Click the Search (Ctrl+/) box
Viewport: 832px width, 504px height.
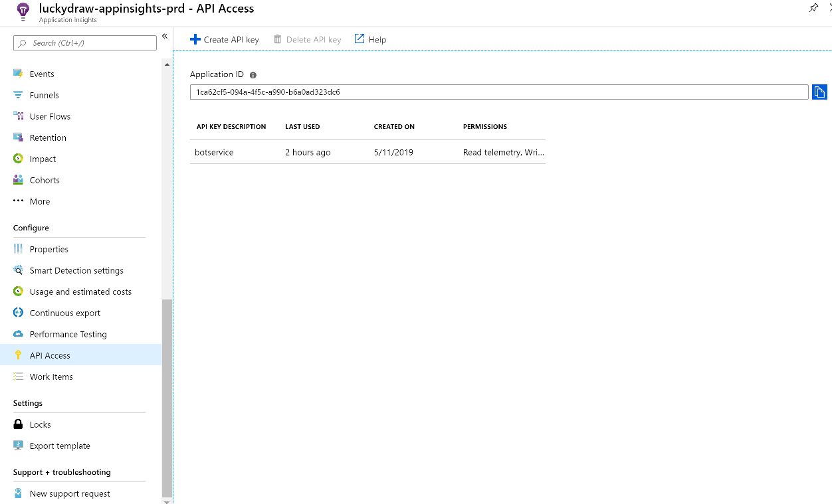point(85,42)
